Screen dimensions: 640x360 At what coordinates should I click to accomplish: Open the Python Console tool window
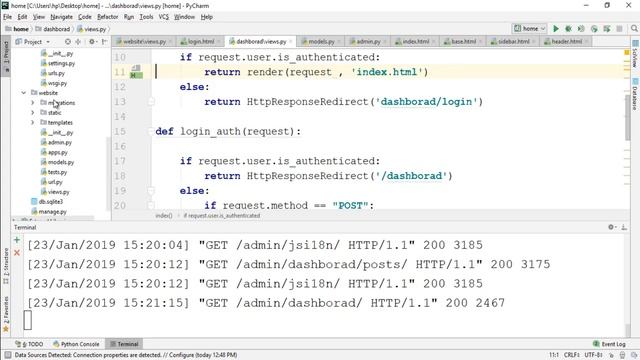[x=76, y=344]
